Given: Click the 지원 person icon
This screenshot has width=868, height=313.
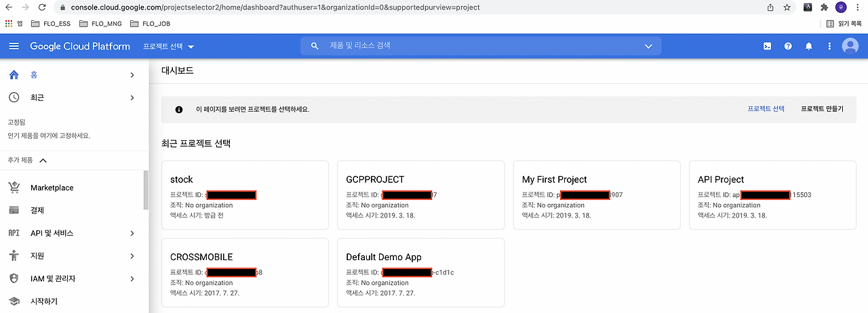Looking at the screenshot, I should click(x=14, y=256).
